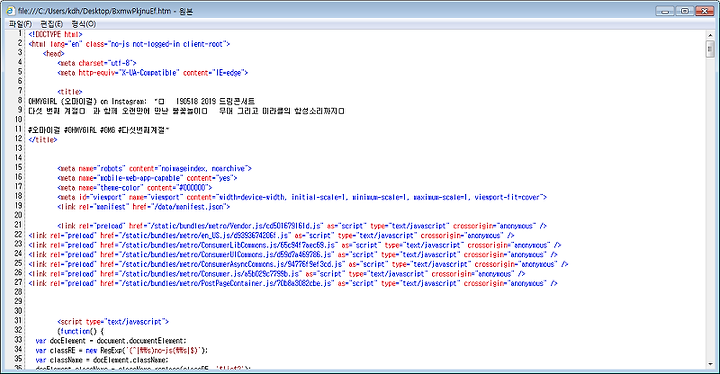The width and height of the screenshot is (720, 374).
Task: Click the vertical scrollbar thumb
Action: [x=710, y=49]
